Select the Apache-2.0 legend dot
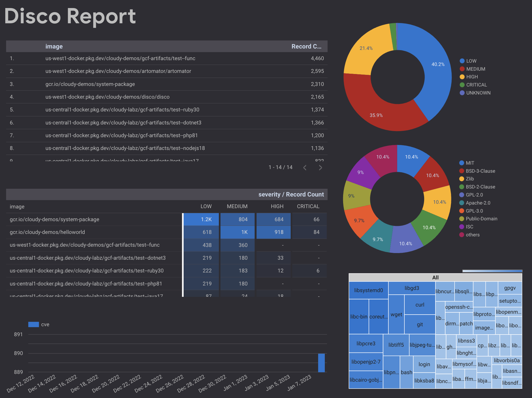Viewport: 532px width, 398px height. (x=462, y=203)
